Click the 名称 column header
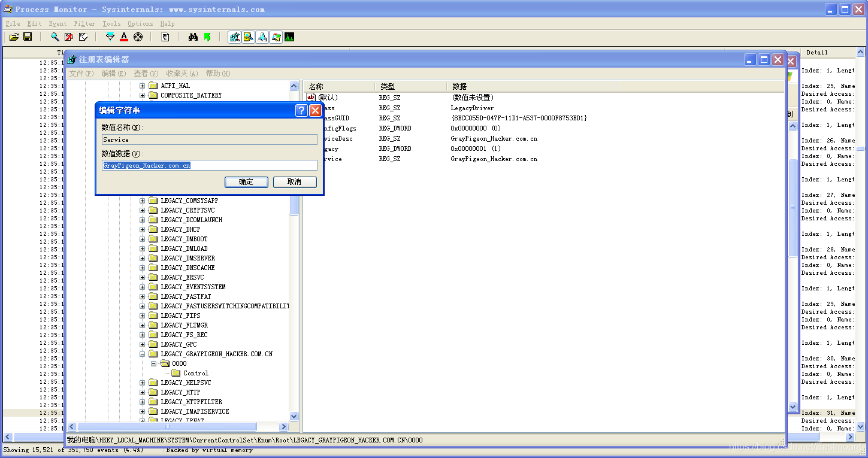The image size is (868, 458). (339, 87)
